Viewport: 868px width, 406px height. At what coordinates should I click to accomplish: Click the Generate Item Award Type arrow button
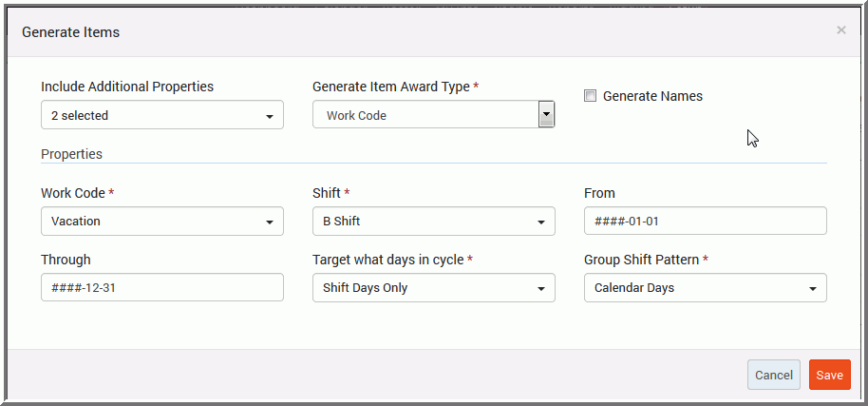point(546,115)
